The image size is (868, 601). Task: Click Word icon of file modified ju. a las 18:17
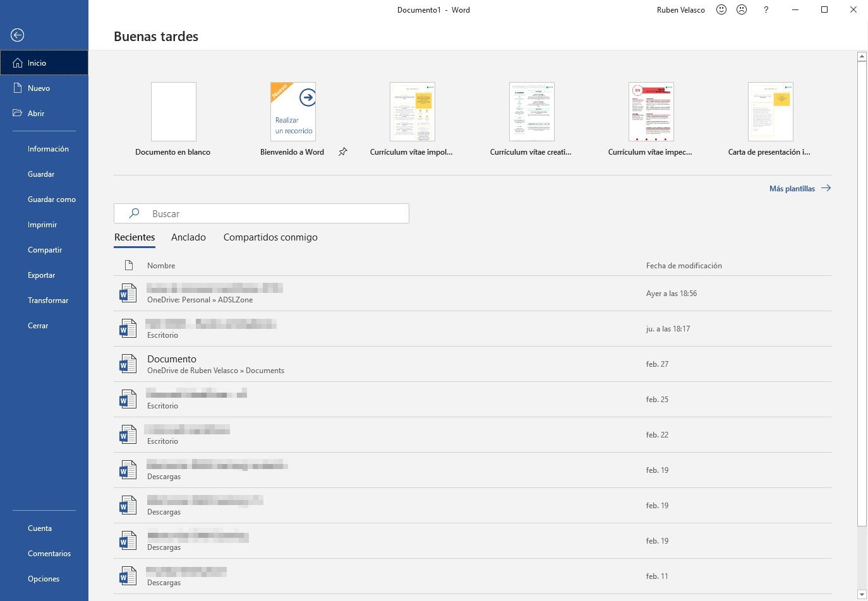[x=128, y=329]
